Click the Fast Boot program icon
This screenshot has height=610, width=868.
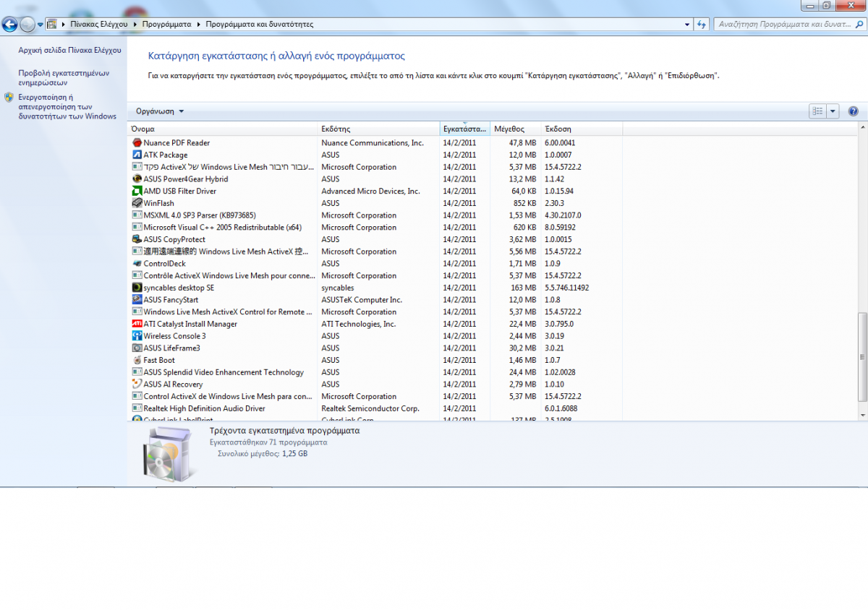point(137,360)
